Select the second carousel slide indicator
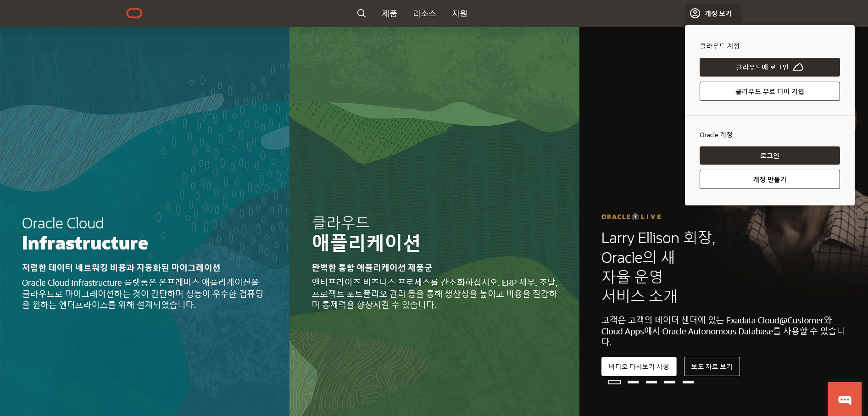The image size is (868, 416). pos(633,382)
